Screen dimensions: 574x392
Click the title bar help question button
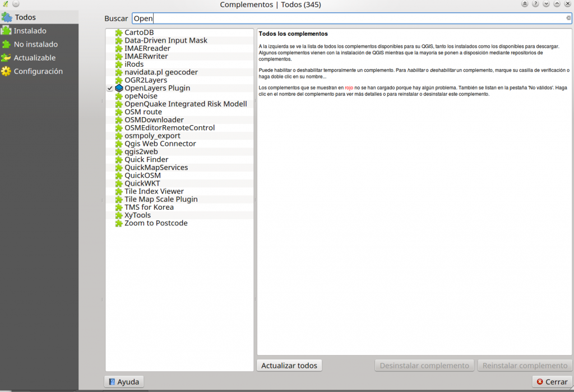(x=535, y=4)
